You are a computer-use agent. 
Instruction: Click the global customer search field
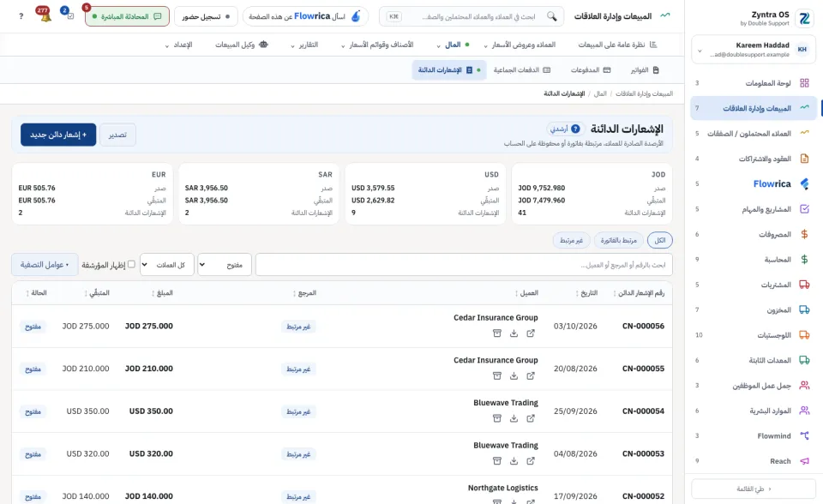(472, 16)
